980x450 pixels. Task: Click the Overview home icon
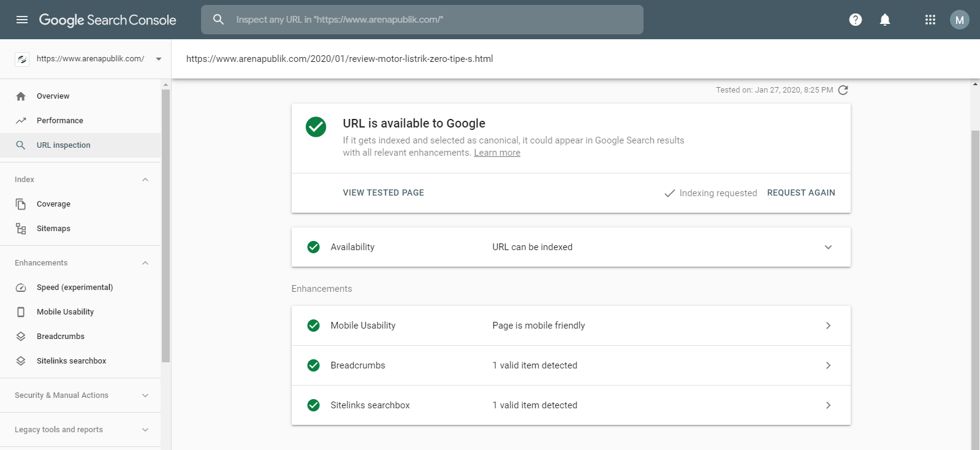coord(21,96)
